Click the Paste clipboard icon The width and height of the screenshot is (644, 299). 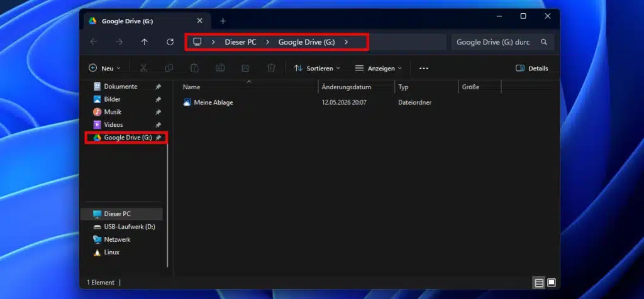coord(194,68)
